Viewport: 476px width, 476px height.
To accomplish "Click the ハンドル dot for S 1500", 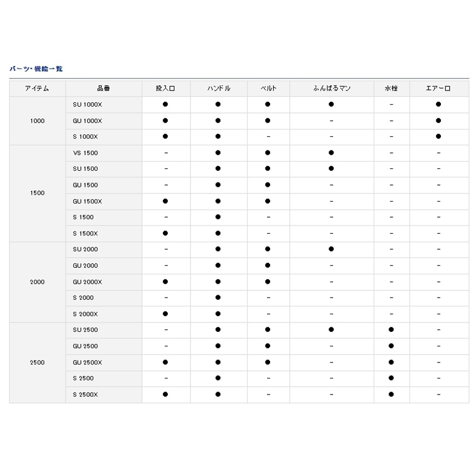I will pos(218,217).
